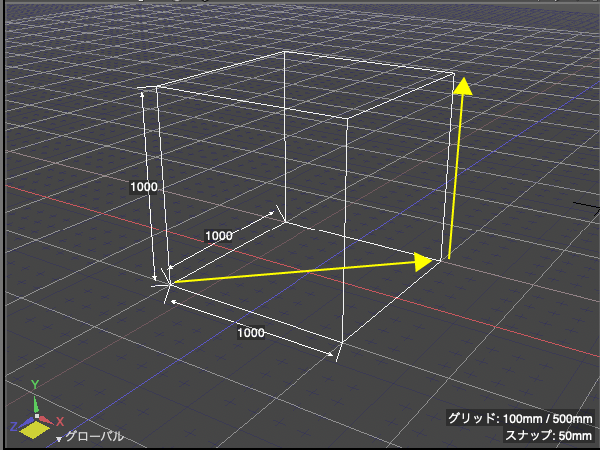
Task: Click the Z axis label on gizmo
Action: 13,427
